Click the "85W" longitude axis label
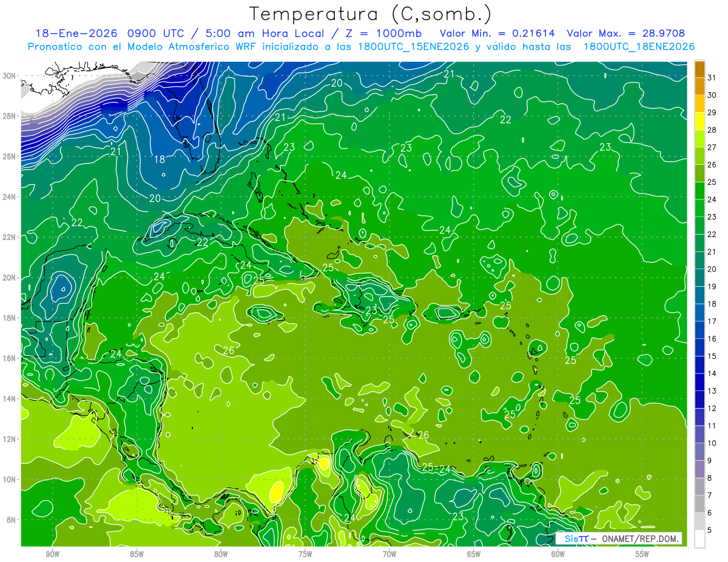The image size is (728, 562). click(137, 554)
